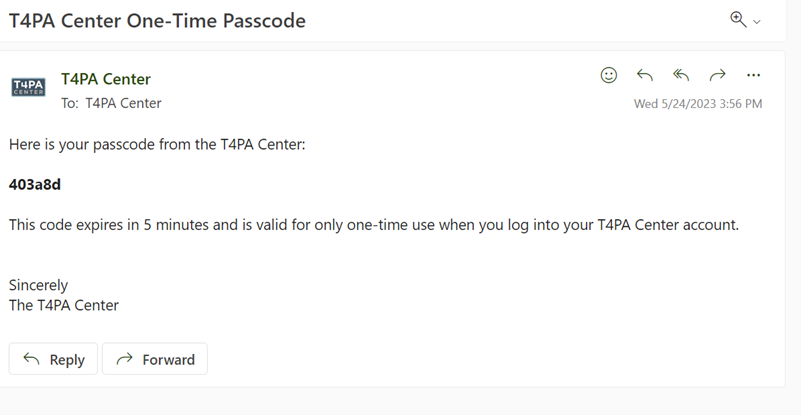Click the forward arrow icon in header

[x=717, y=75]
